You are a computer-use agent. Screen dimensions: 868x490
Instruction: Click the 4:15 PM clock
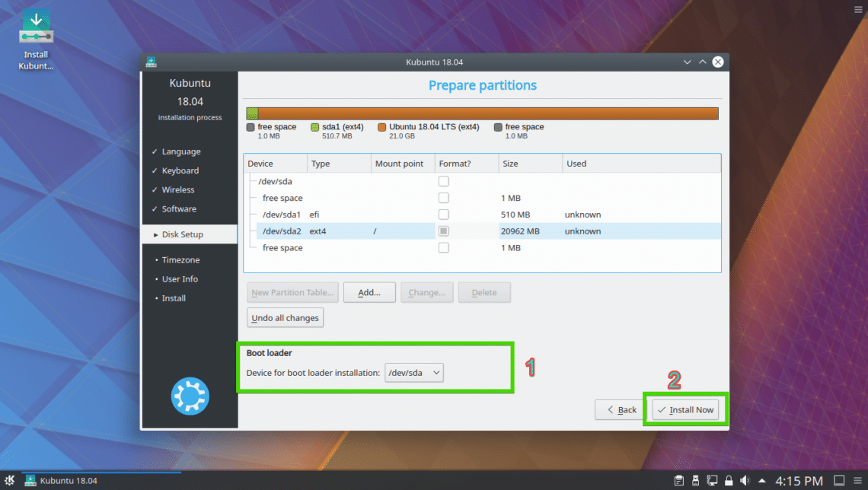(799, 481)
